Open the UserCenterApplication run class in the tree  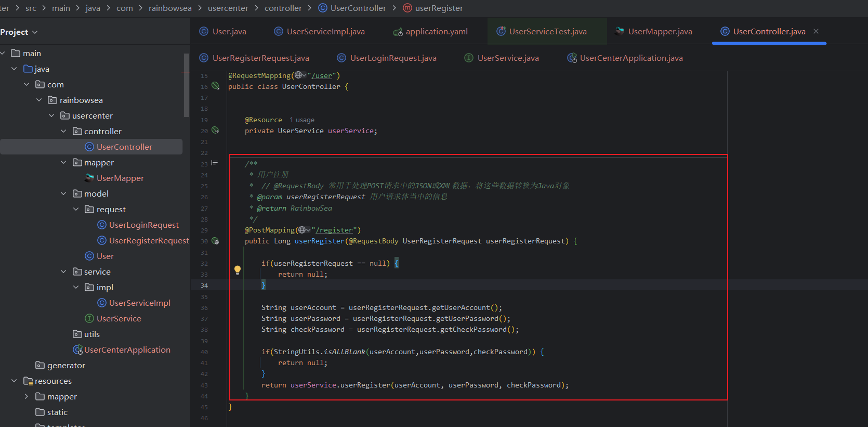127,350
